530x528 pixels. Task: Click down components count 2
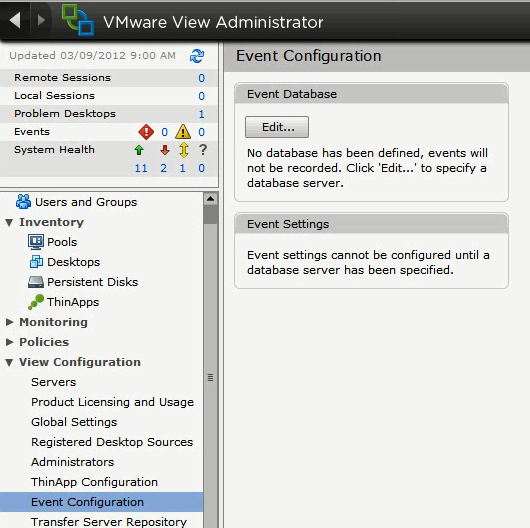(164, 168)
